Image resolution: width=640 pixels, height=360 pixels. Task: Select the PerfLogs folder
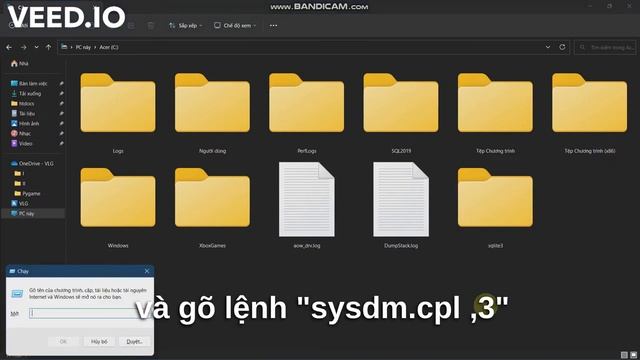pyautogui.click(x=307, y=113)
